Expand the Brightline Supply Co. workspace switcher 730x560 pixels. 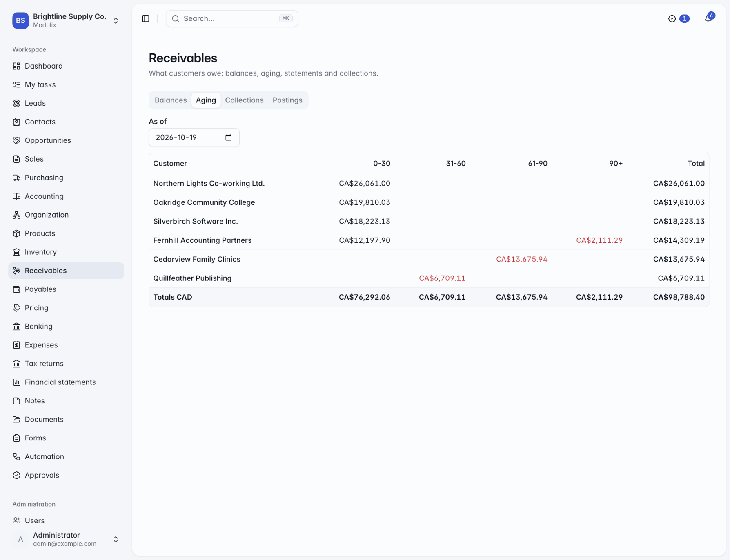coord(66,20)
